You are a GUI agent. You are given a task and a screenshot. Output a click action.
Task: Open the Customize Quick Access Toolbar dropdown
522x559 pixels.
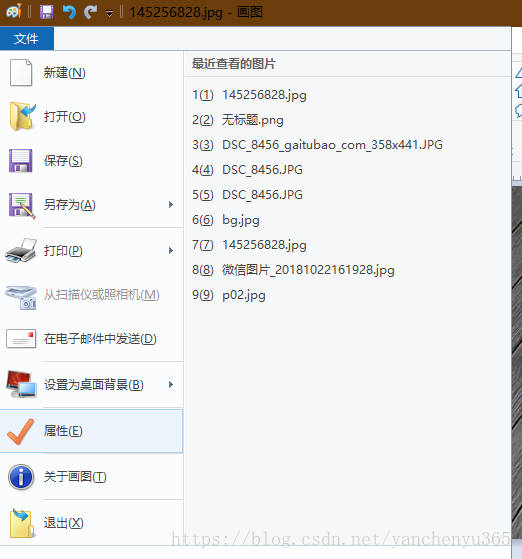109,14
